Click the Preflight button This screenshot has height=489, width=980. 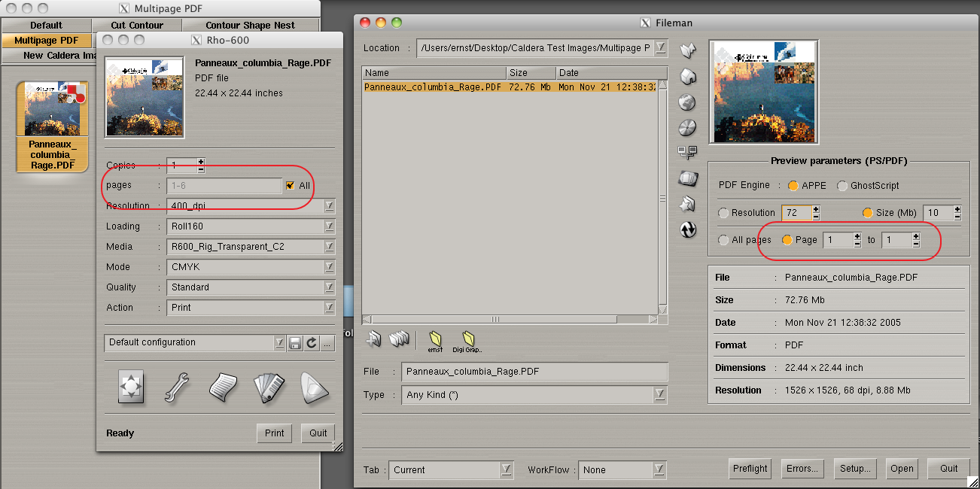click(750, 469)
